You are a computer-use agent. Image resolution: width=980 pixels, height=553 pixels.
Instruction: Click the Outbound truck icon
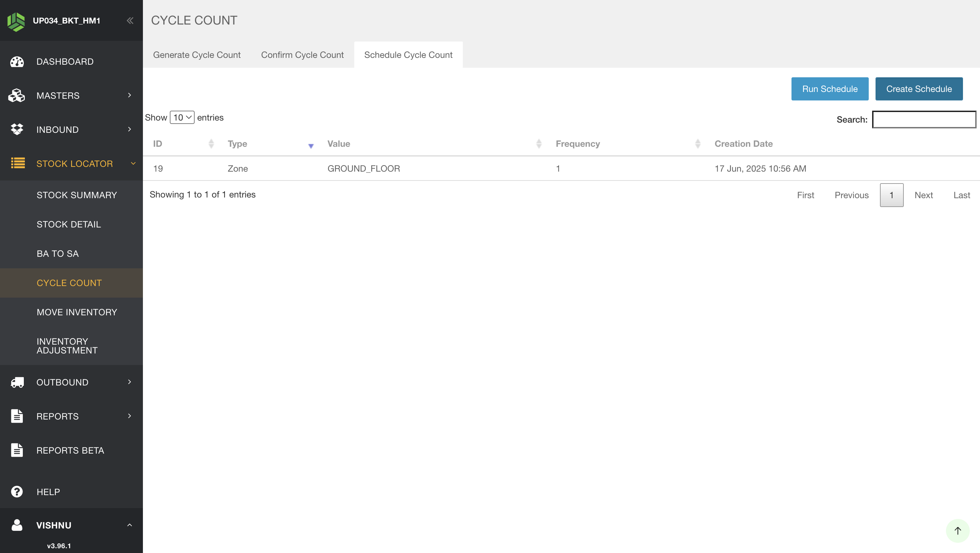pyautogui.click(x=17, y=382)
